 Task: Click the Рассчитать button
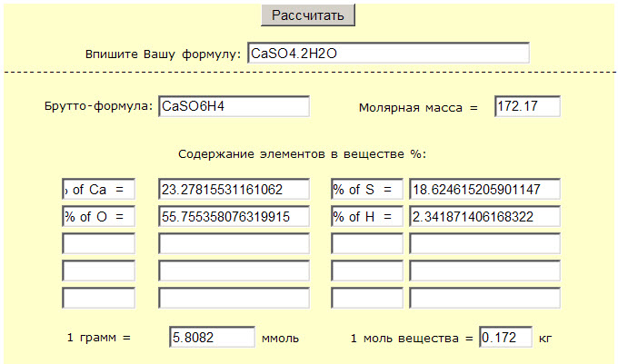(308, 15)
